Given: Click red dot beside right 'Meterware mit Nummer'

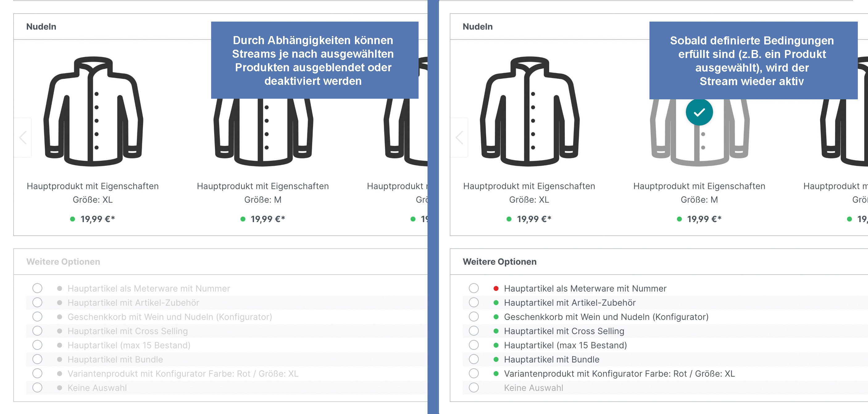Looking at the screenshot, I should coord(496,288).
